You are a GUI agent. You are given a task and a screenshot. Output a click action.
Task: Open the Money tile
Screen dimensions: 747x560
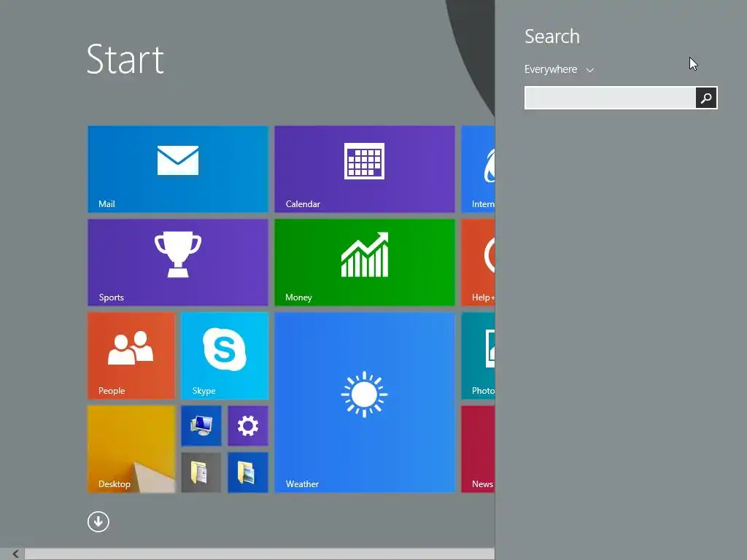[365, 262]
